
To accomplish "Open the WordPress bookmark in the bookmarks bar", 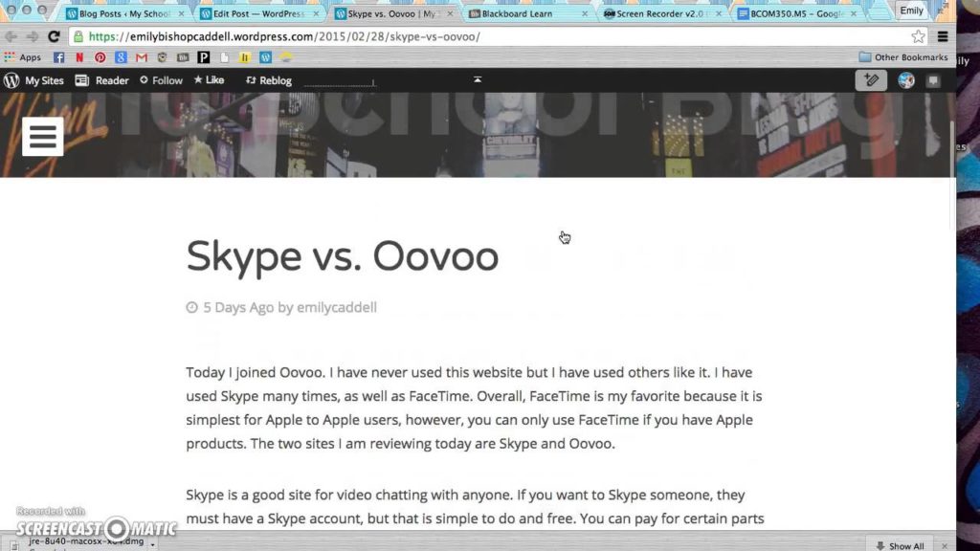I will click(x=266, y=57).
